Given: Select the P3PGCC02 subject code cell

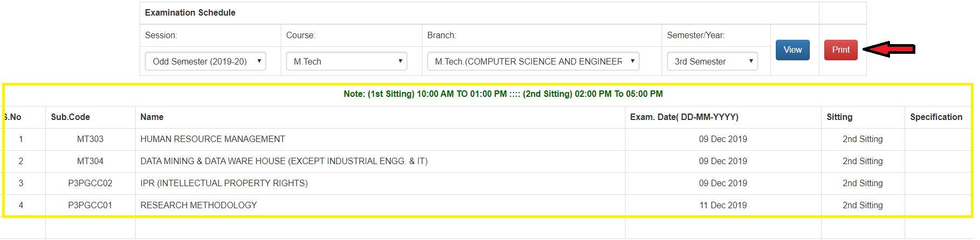Looking at the screenshot, I should 90,183.
